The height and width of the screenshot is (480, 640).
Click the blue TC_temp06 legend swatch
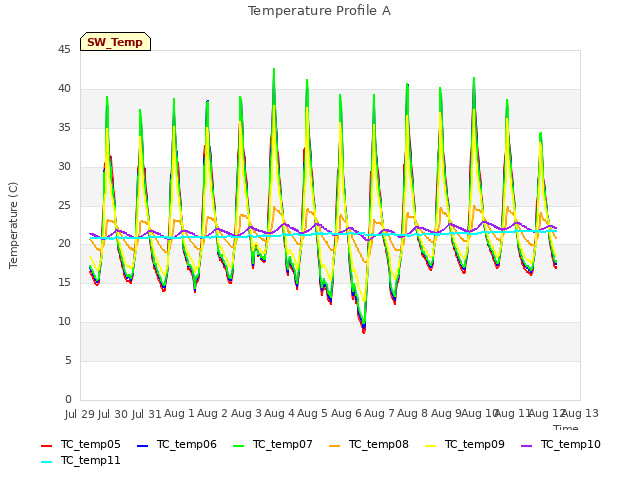click(x=142, y=446)
